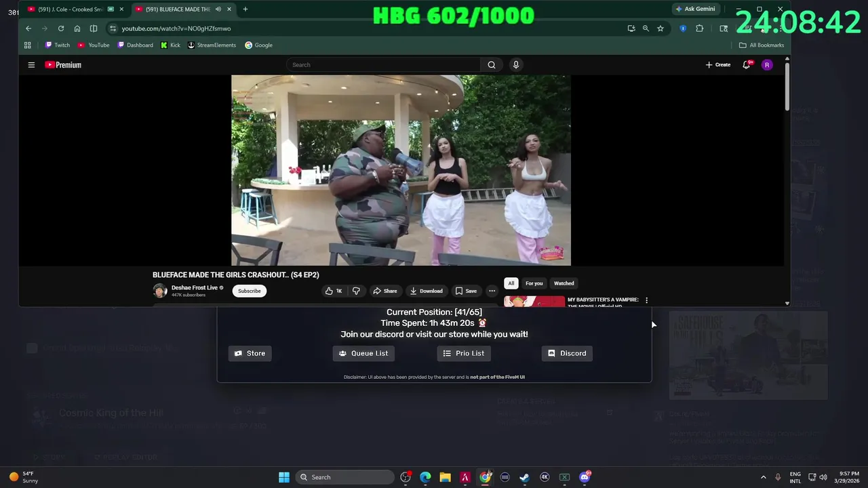Mute the tab playing BLUEFACE video

[218, 9]
